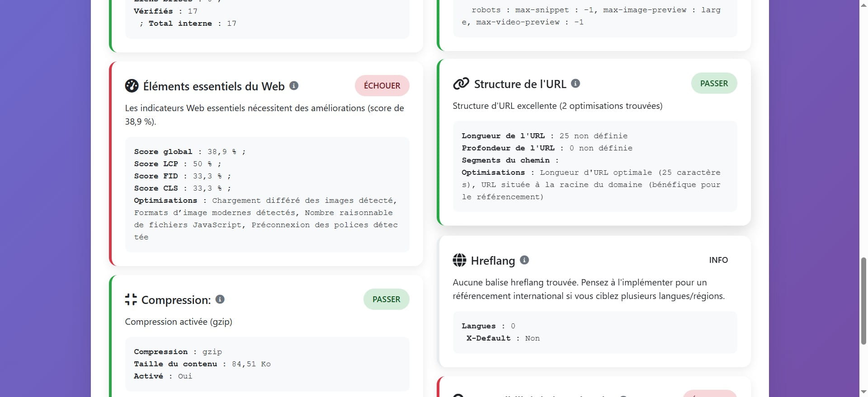Click the INFO badge on Hreflang card

[718, 260]
